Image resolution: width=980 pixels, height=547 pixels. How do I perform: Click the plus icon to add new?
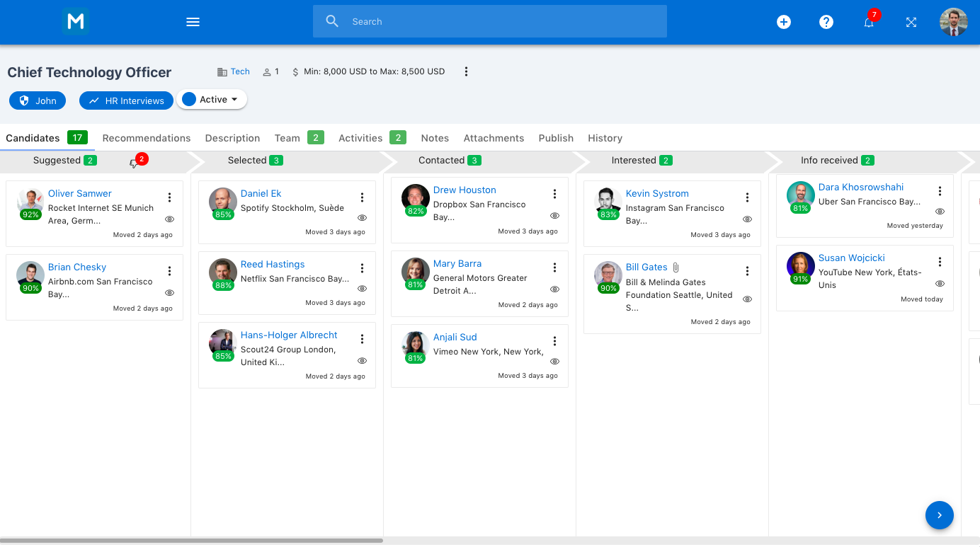(x=784, y=22)
